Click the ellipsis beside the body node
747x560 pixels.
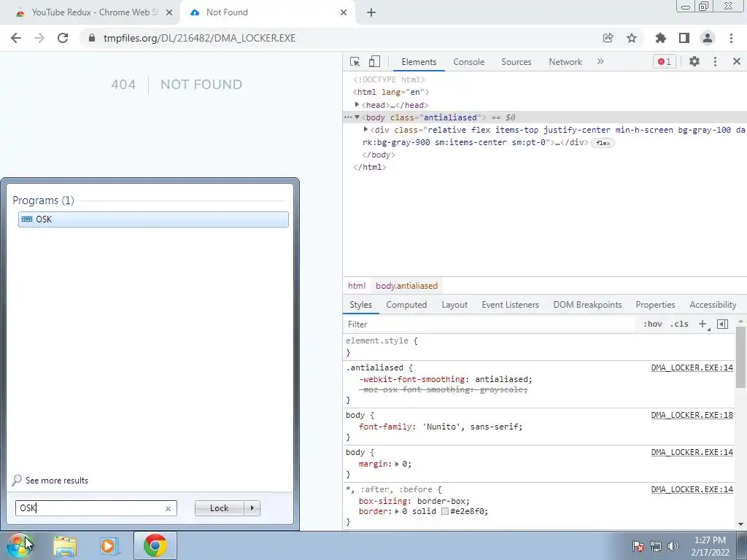tap(348, 117)
